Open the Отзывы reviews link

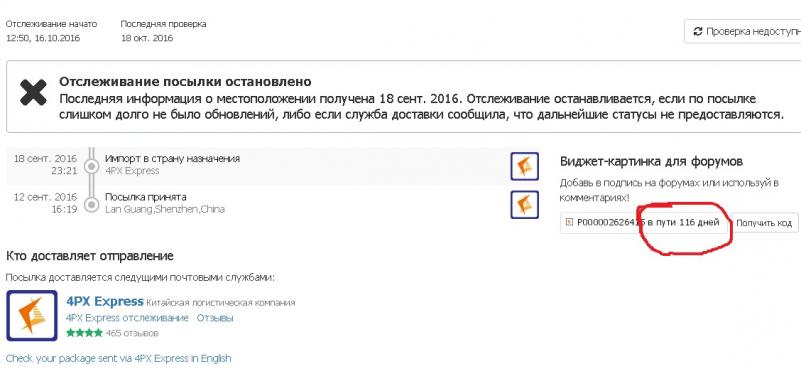point(215,318)
